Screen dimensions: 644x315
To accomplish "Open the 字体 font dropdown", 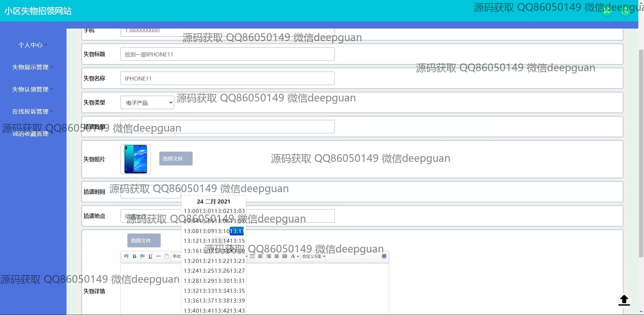I will [176, 256].
